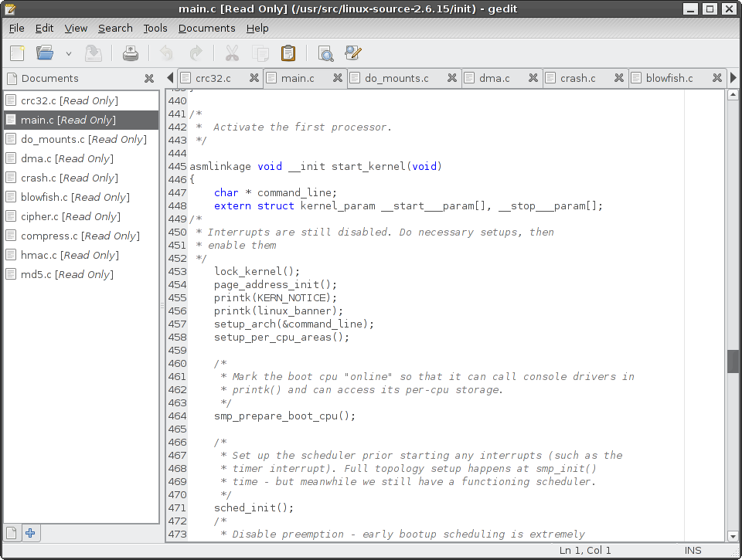The image size is (742, 560).
Task: Click the vertical scrollbar thumb
Action: pos(733,361)
